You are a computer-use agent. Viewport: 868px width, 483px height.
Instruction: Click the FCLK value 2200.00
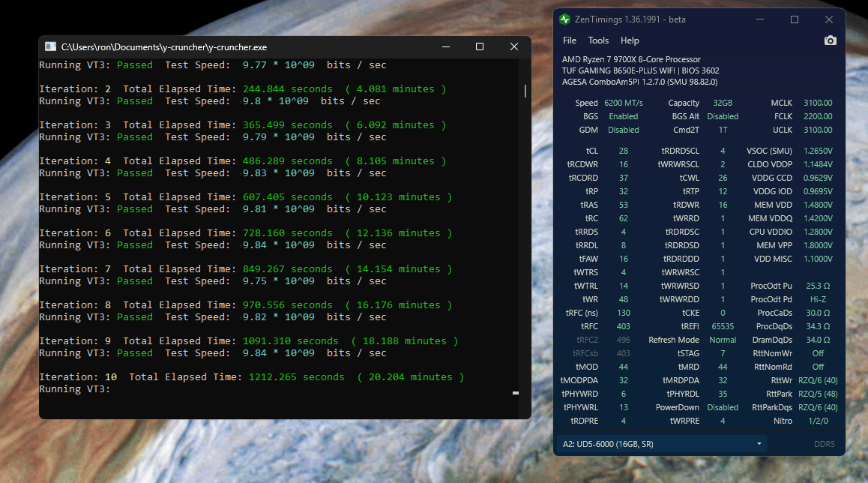click(x=817, y=116)
